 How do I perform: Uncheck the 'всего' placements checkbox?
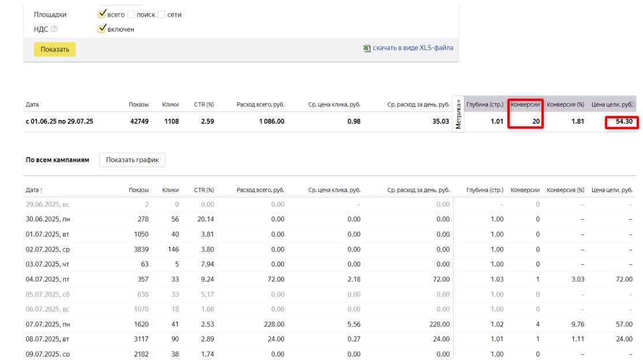tap(102, 14)
